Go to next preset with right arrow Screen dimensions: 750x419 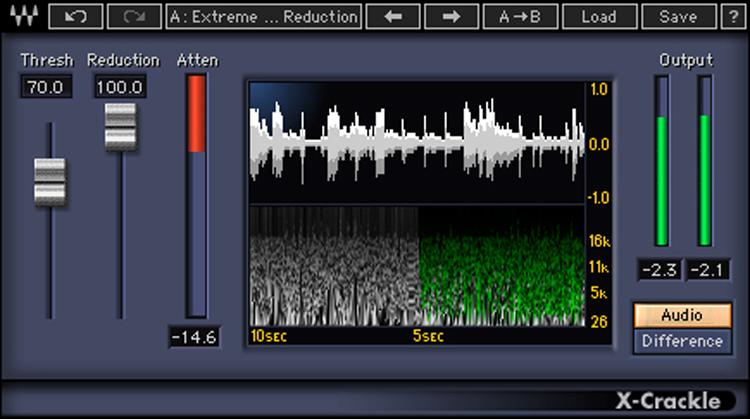click(449, 17)
